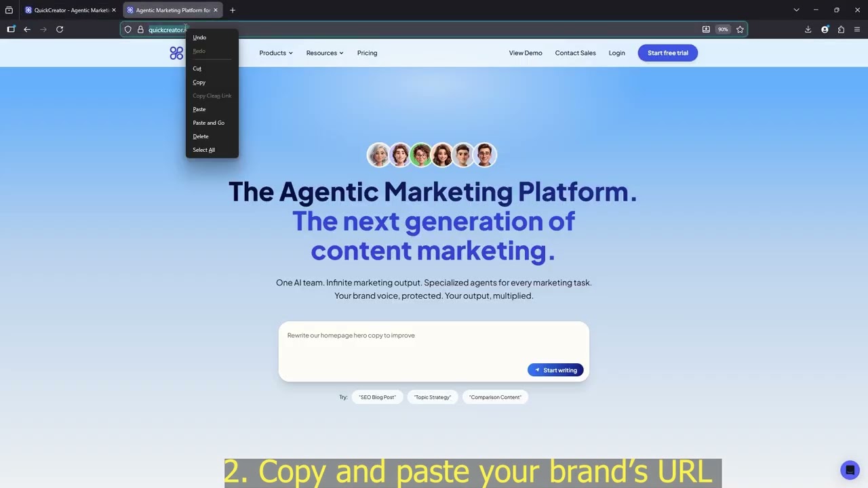Choose Delete in the context menu

point(201,136)
